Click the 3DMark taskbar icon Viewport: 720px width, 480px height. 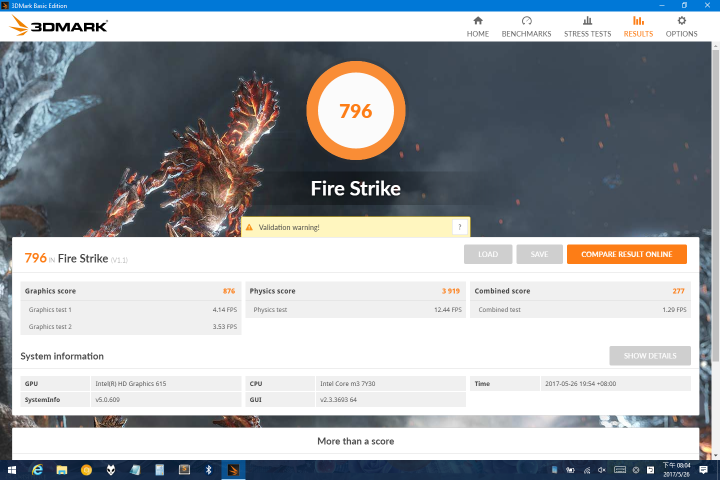pyautogui.click(x=233, y=470)
